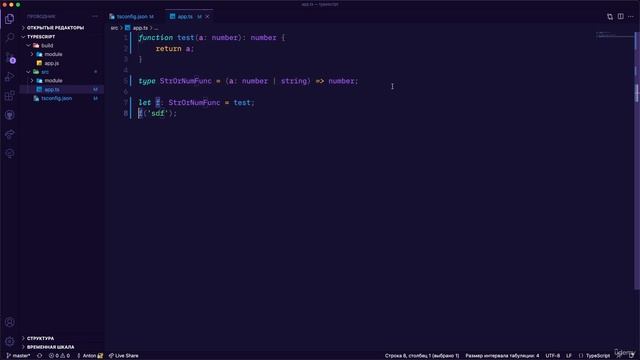The height and width of the screenshot is (360, 640).
Task: Click the breadcrumb ellipsis segment
Action: click(156, 28)
